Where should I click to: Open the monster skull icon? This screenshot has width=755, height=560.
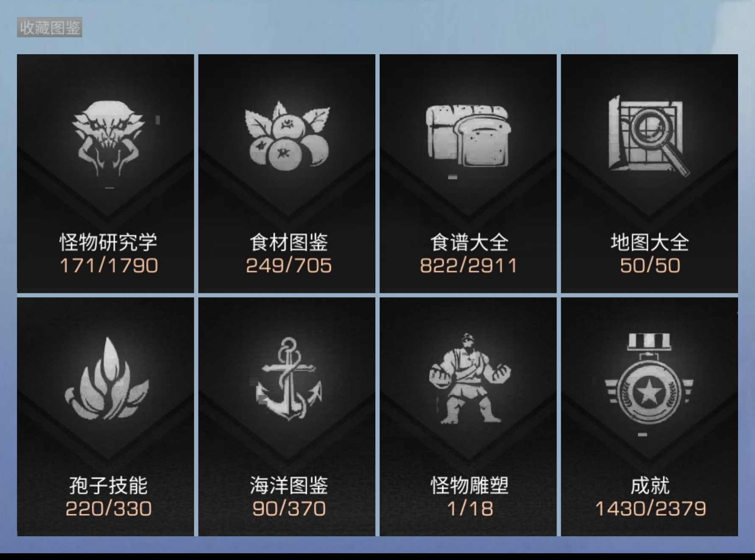(x=108, y=138)
